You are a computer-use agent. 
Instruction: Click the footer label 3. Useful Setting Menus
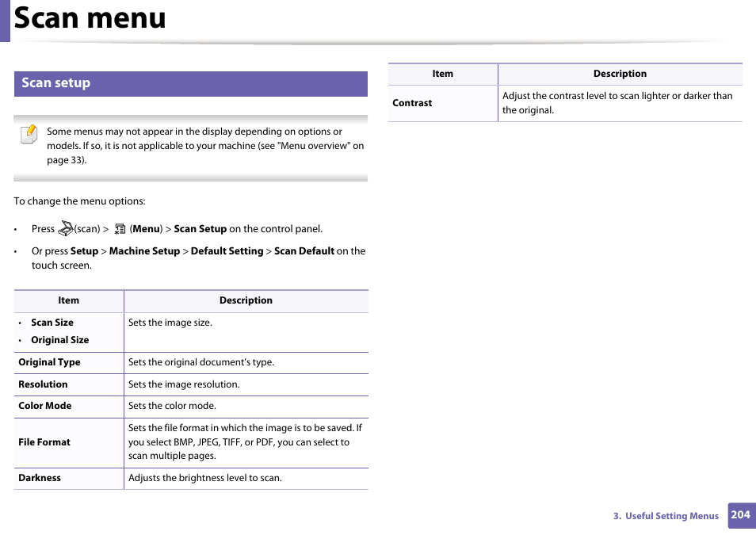666,515
